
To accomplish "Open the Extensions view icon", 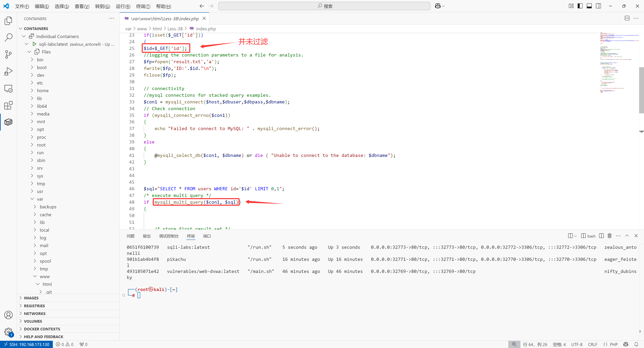I will (x=8, y=105).
